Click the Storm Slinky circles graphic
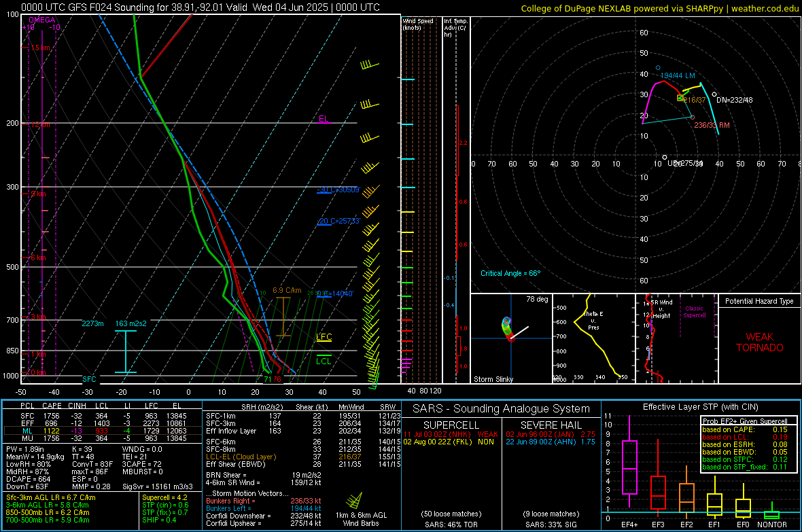The image size is (802, 532). pyautogui.click(x=507, y=328)
